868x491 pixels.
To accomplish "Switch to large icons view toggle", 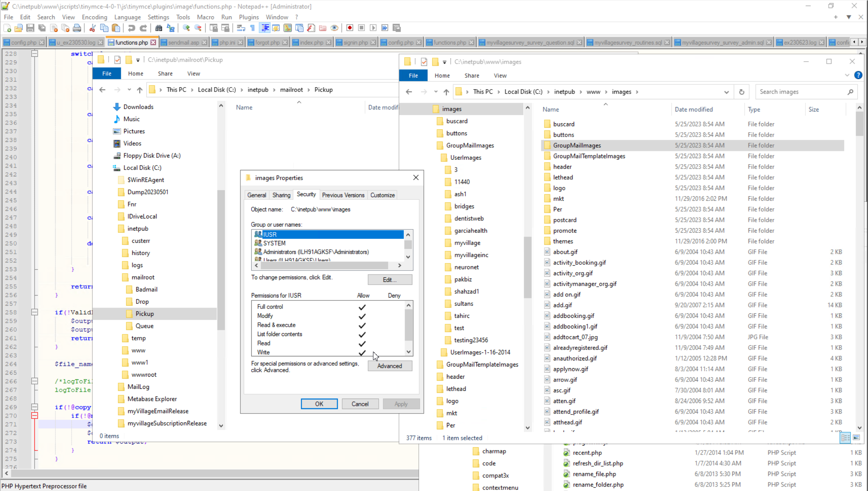I will [857, 438].
